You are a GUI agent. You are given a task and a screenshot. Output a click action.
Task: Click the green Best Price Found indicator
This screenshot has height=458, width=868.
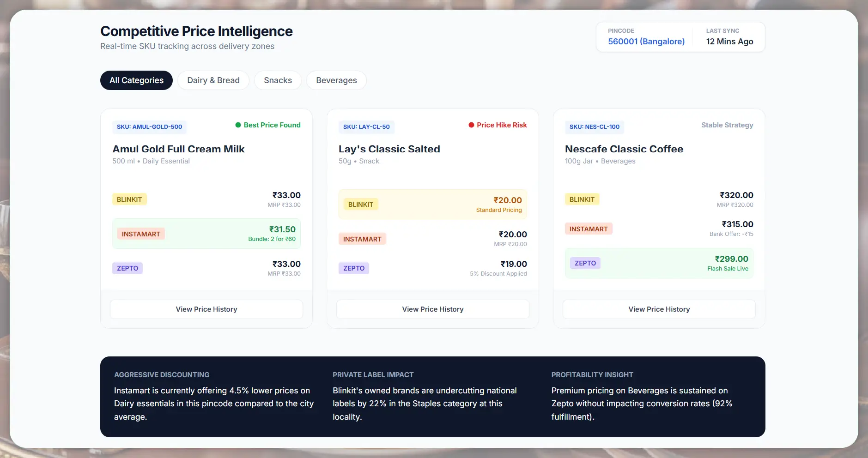268,125
